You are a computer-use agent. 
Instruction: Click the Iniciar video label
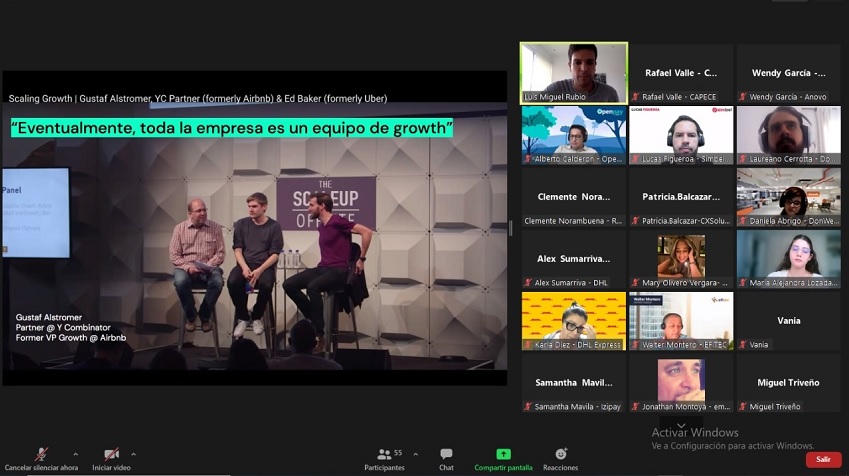tap(112, 468)
